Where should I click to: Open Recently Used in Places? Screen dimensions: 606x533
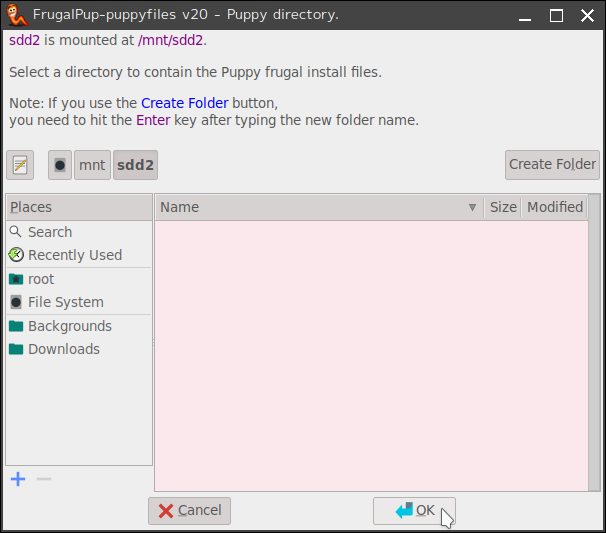74,255
